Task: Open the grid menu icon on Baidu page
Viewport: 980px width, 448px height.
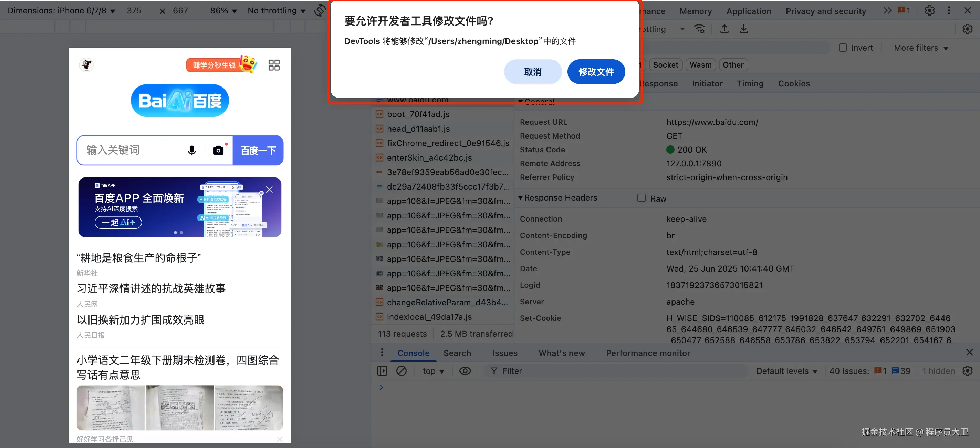Action: [x=273, y=65]
